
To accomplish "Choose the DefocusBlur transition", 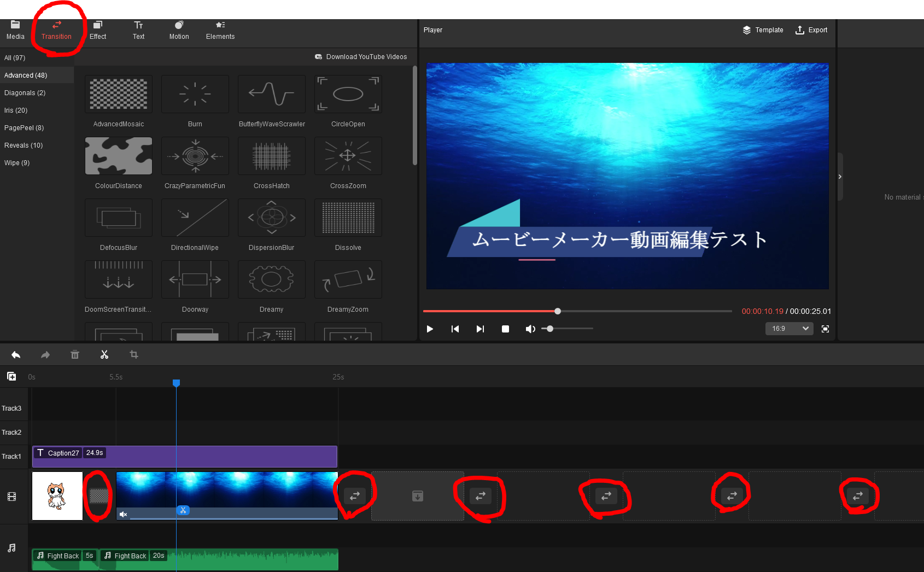I will click(119, 218).
